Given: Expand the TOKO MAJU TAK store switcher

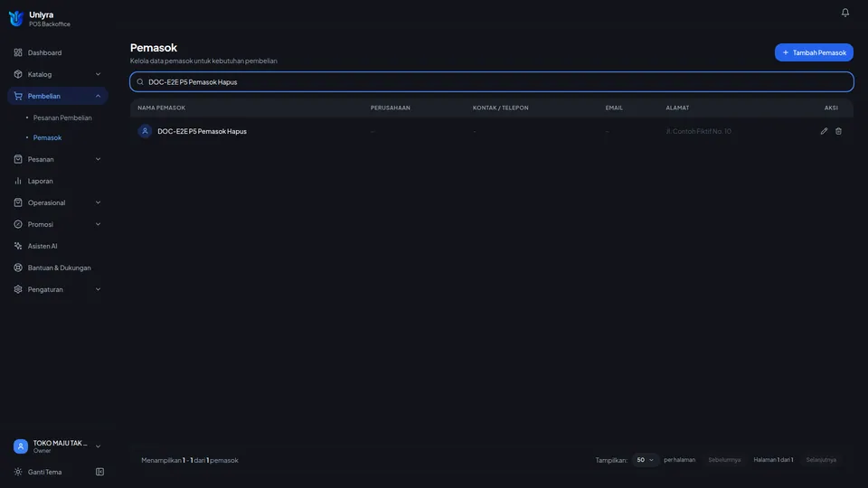Looking at the screenshot, I should click(58, 446).
